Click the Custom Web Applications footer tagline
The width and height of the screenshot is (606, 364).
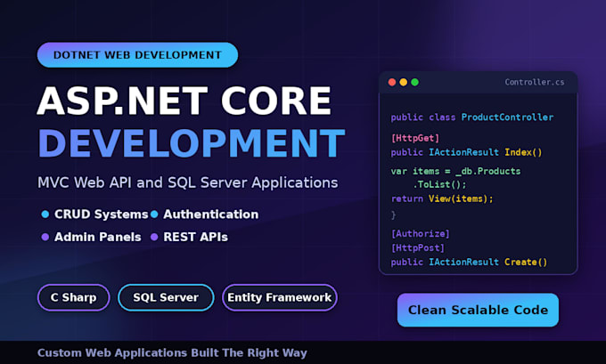tap(172, 352)
